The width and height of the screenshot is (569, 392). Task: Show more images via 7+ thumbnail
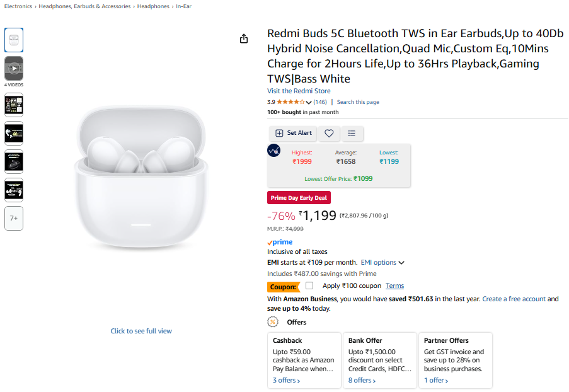[14, 218]
